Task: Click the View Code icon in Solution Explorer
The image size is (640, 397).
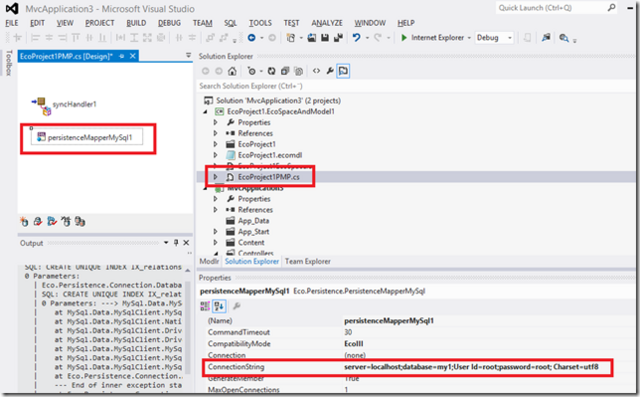Action: [316, 71]
